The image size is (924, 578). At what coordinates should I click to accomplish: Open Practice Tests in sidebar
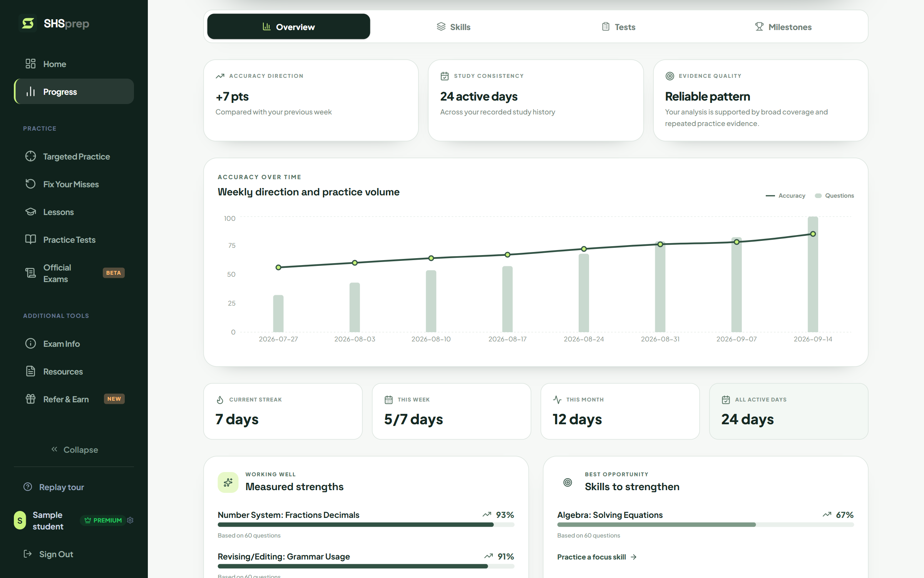(74, 240)
